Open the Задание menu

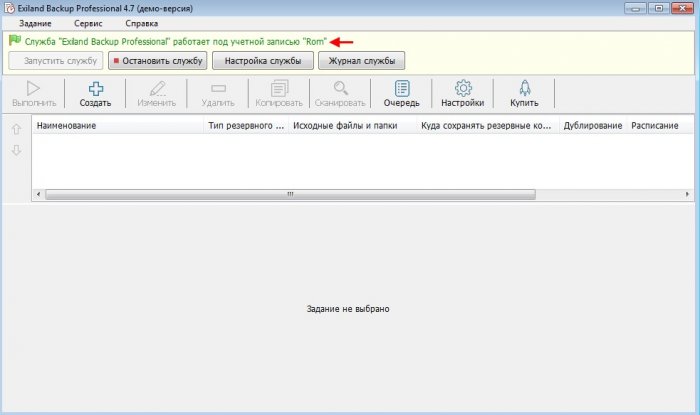pos(35,23)
